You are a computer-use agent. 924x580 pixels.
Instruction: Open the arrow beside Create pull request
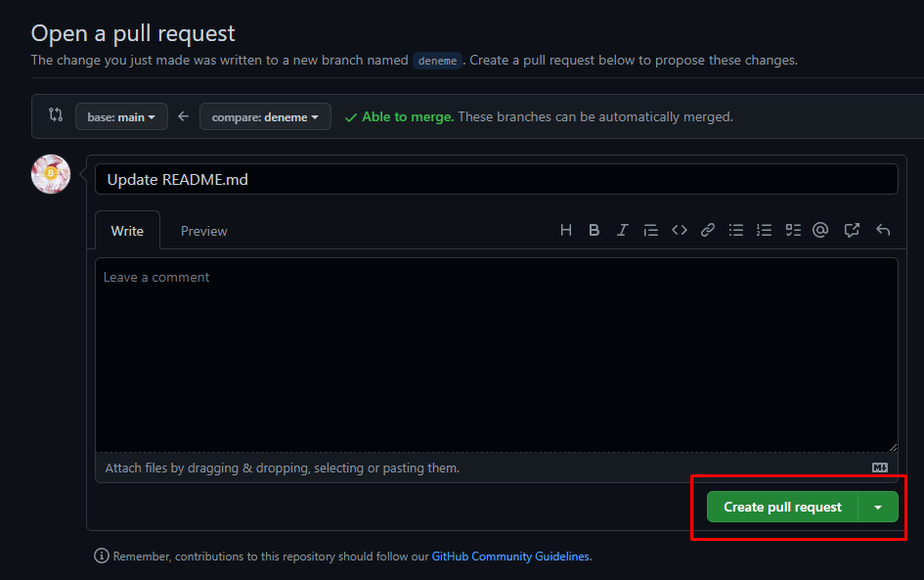878,507
